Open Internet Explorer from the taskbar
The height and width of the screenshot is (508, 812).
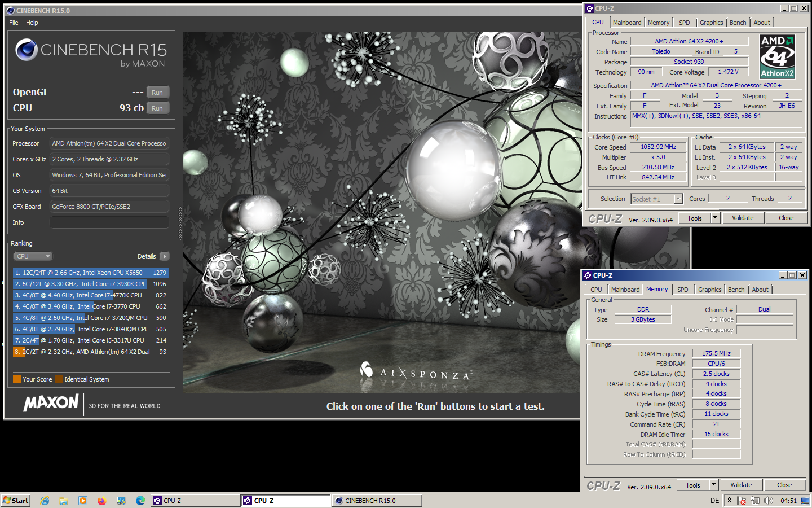tap(45, 501)
